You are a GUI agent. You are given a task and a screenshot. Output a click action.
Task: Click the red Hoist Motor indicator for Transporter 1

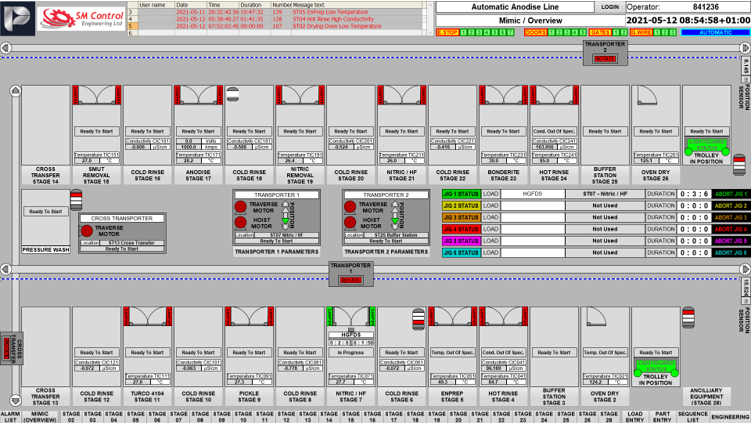tap(240, 223)
